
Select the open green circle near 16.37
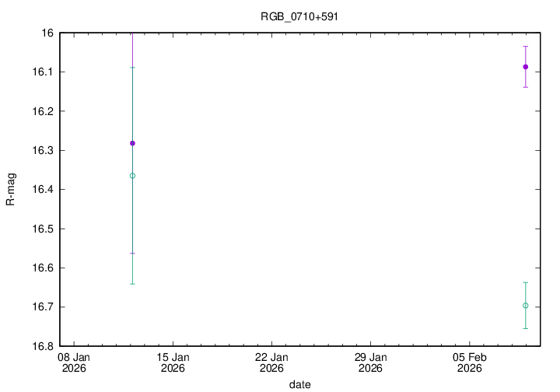[132, 176]
